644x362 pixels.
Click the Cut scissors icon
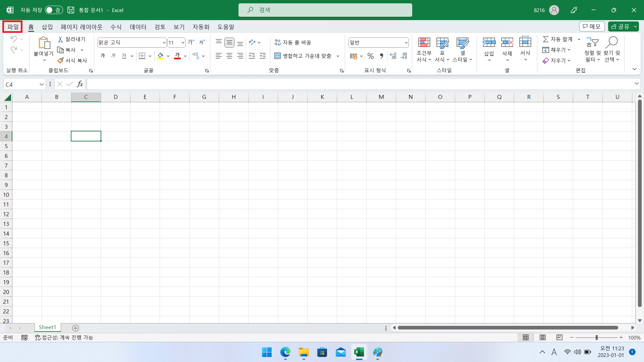pos(60,39)
